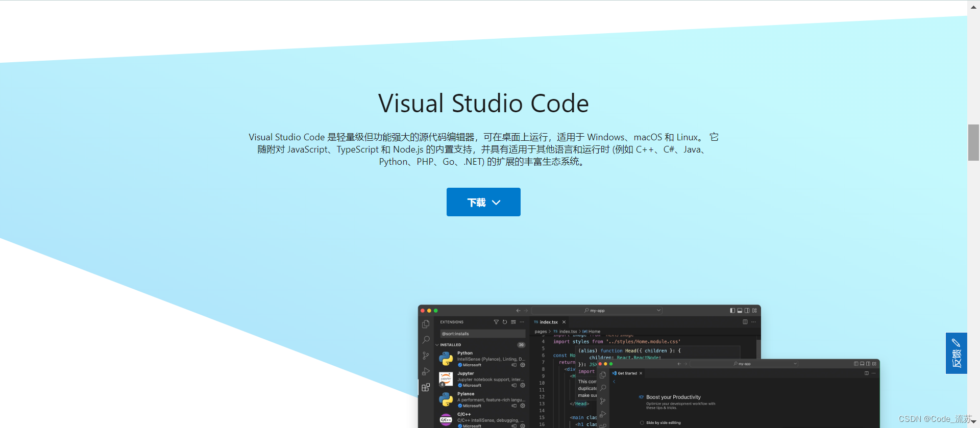Screen dimensions: 980x428
Task: Click the clear extensions search results icon
Action: tap(513, 322)
